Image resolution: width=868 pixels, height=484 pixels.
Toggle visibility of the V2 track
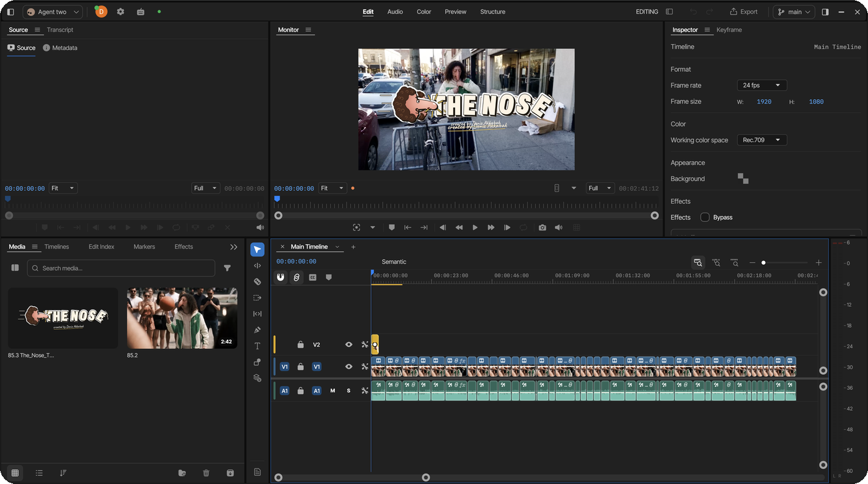click(348, 345)
